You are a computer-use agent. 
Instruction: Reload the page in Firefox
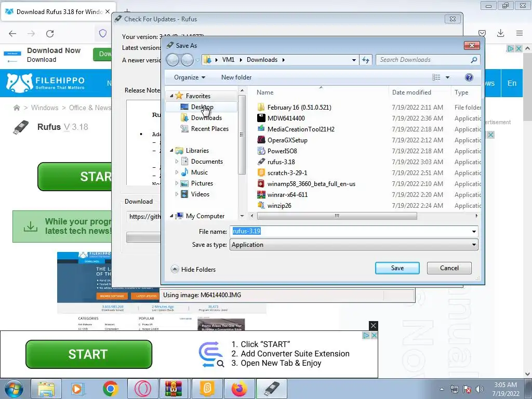[x=50, y=34]
